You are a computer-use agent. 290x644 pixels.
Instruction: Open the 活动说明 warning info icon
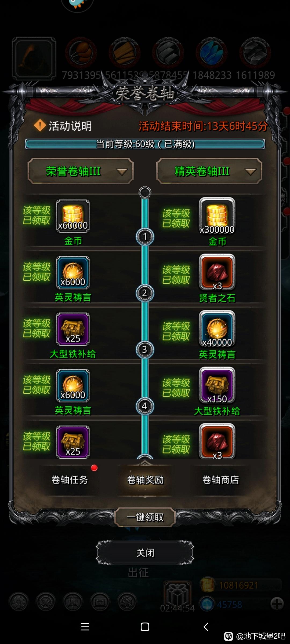coord(40,125)
